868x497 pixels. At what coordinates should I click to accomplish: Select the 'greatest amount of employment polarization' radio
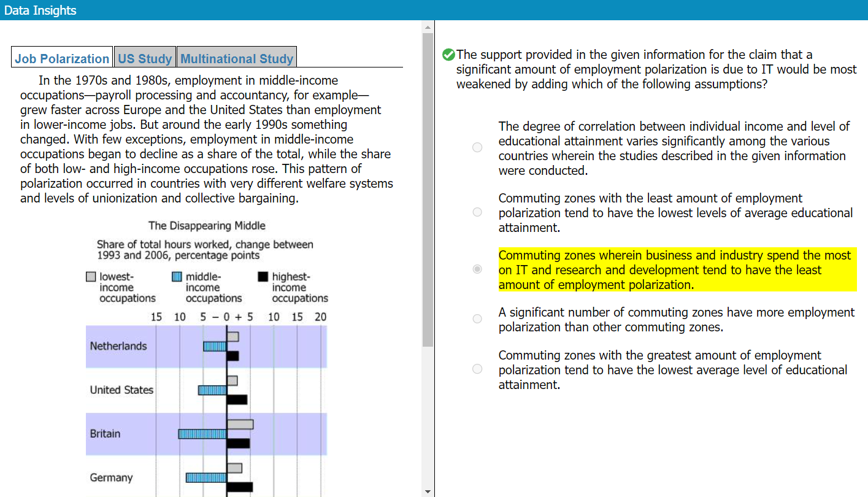477,369
